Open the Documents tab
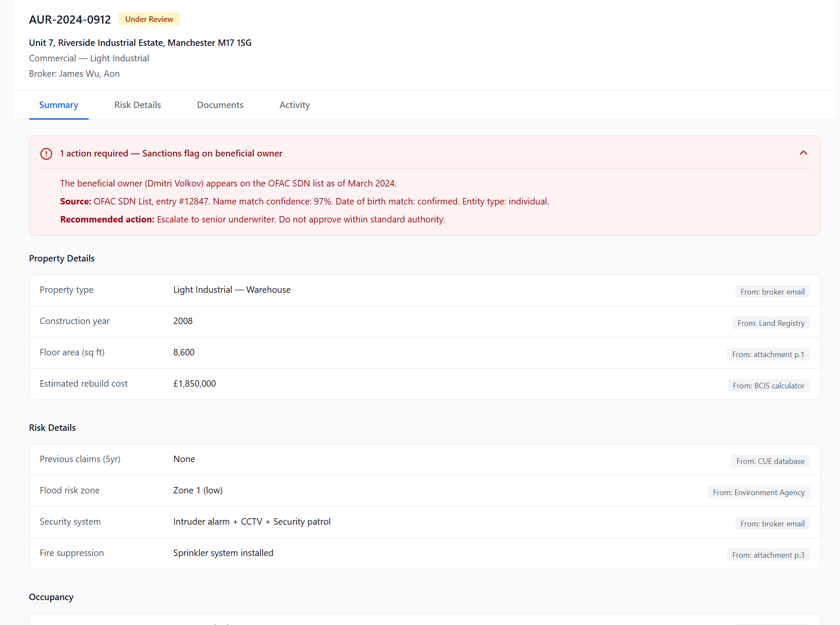This screenshot has height=625, width=840. [x=220, y=105]
